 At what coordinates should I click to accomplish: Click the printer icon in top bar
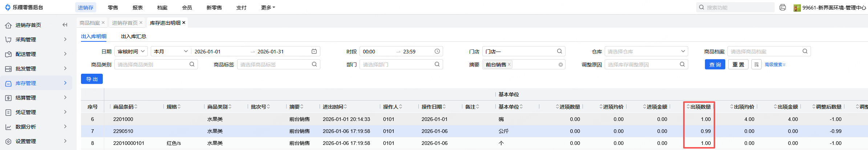tap(783, 7)
